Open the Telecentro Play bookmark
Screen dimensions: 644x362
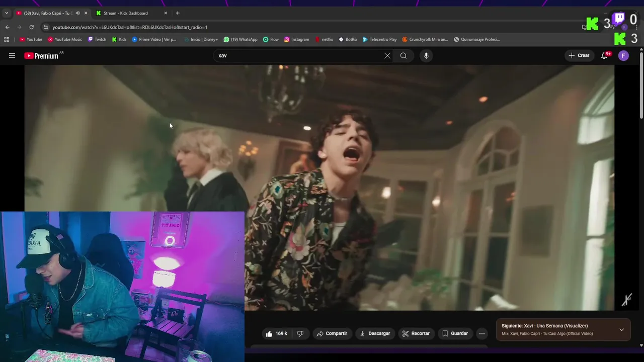click(x=379, y=39)
